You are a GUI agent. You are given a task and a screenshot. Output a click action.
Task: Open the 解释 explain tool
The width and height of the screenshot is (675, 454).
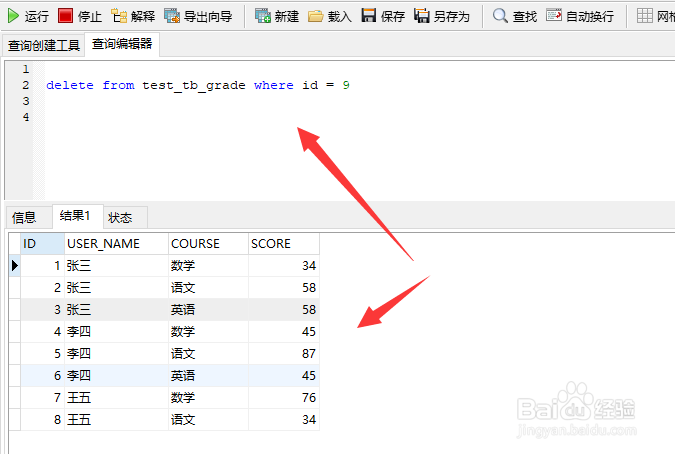click(133, 16)
